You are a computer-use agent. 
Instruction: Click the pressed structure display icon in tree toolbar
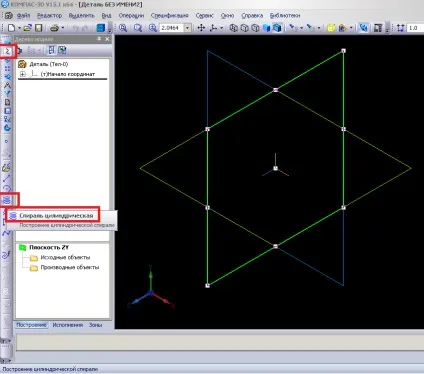pos(51,50)
